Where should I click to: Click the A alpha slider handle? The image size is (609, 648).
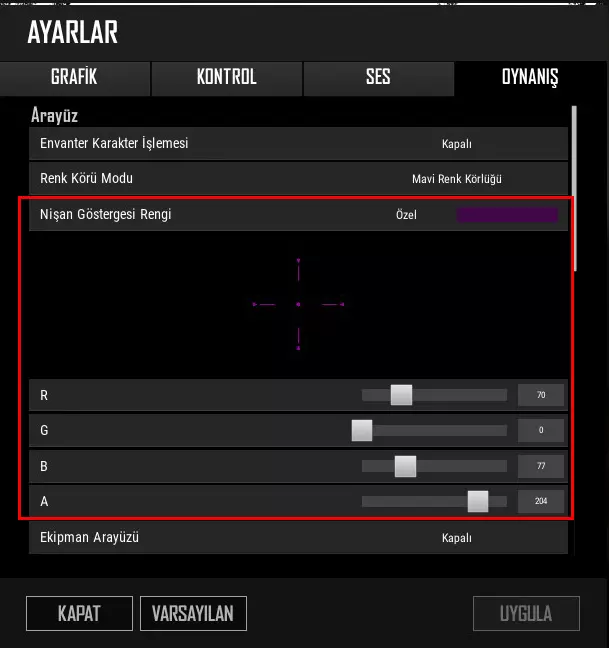click(x=478, y=501)
